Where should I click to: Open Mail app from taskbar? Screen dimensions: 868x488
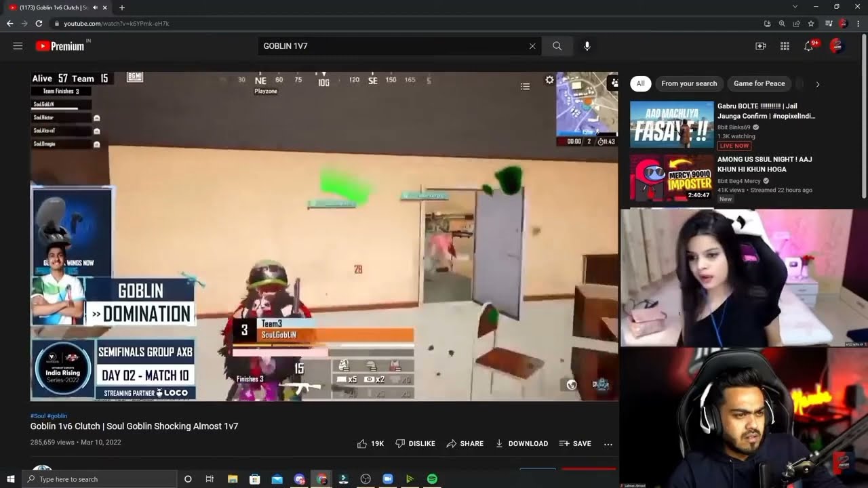click(277, 479)
